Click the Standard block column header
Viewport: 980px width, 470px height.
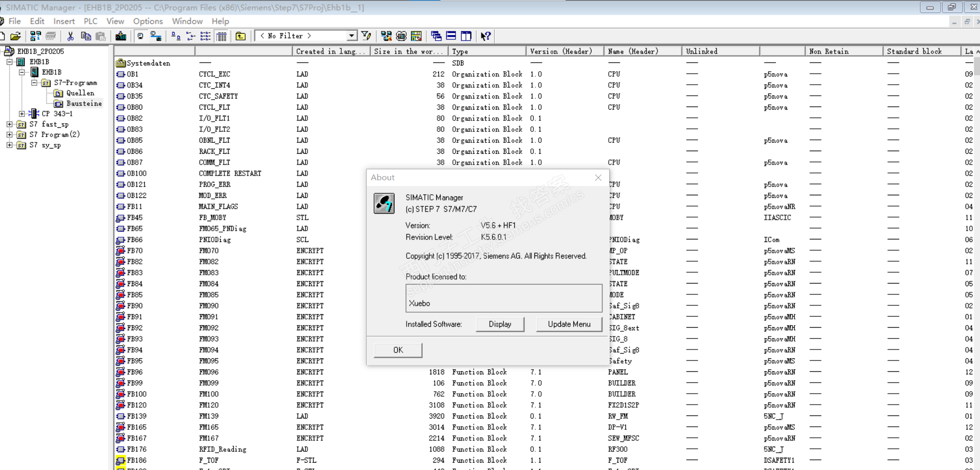pyautogui.click(x=922, y=51)
